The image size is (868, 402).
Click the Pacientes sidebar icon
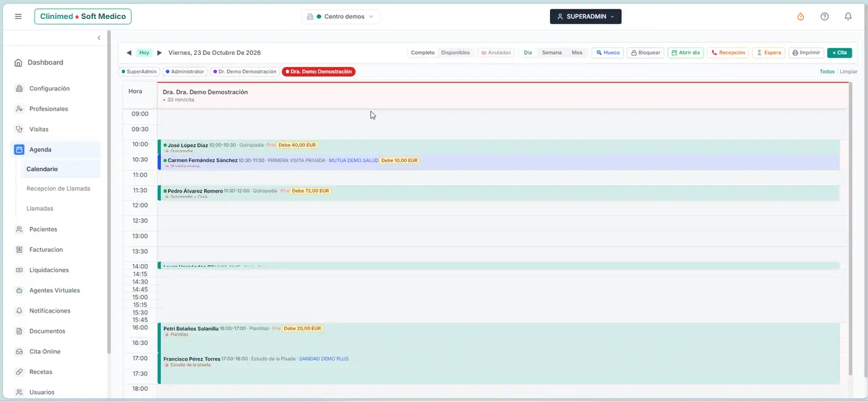tap(20, 230)
